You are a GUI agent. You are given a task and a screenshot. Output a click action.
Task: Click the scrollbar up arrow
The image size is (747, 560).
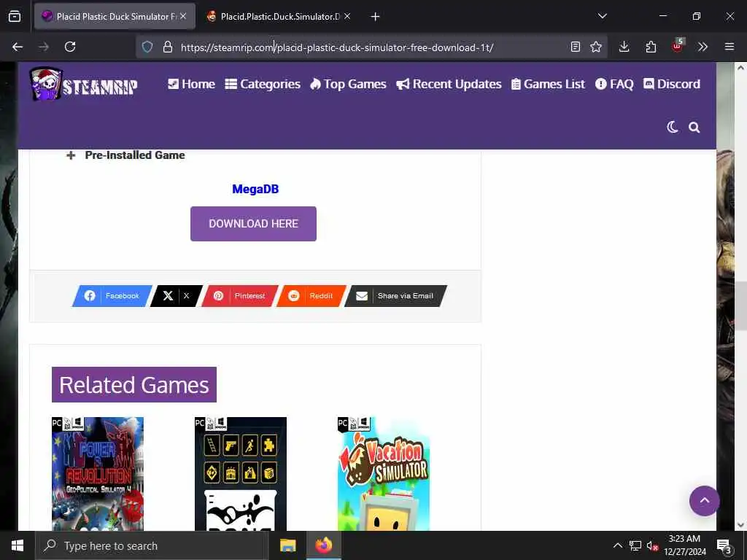(741, 68)
